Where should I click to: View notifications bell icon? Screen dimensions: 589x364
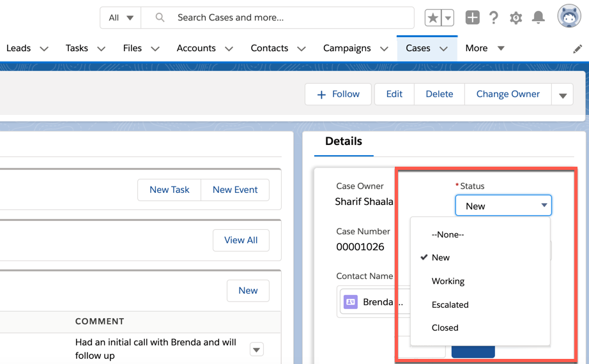coord(539,17)
